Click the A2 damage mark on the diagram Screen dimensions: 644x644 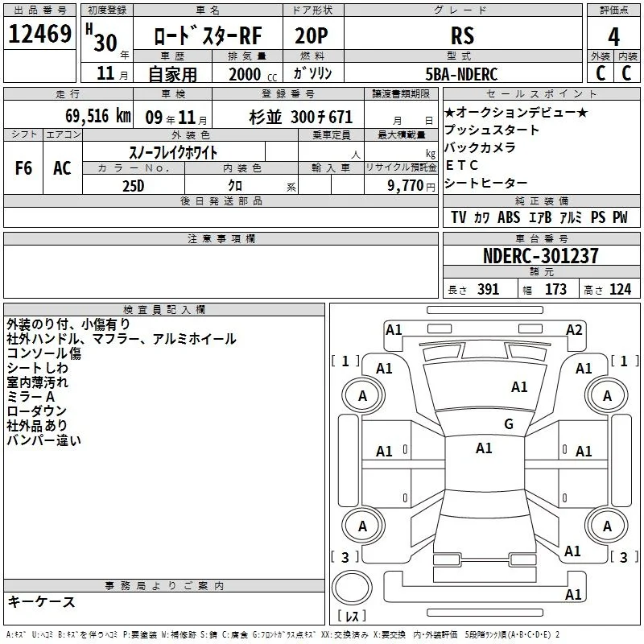pyautogui.click(x=574, y=330)
